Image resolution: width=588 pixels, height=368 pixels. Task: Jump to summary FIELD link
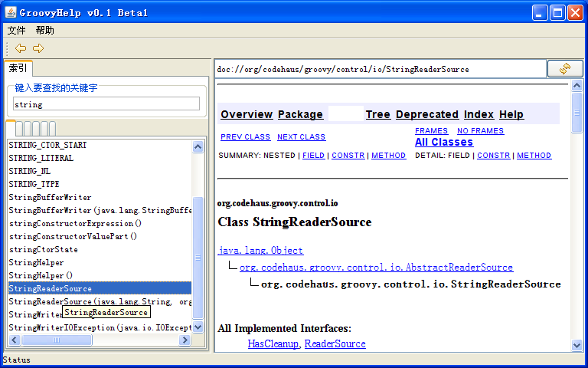pos(313,156)
